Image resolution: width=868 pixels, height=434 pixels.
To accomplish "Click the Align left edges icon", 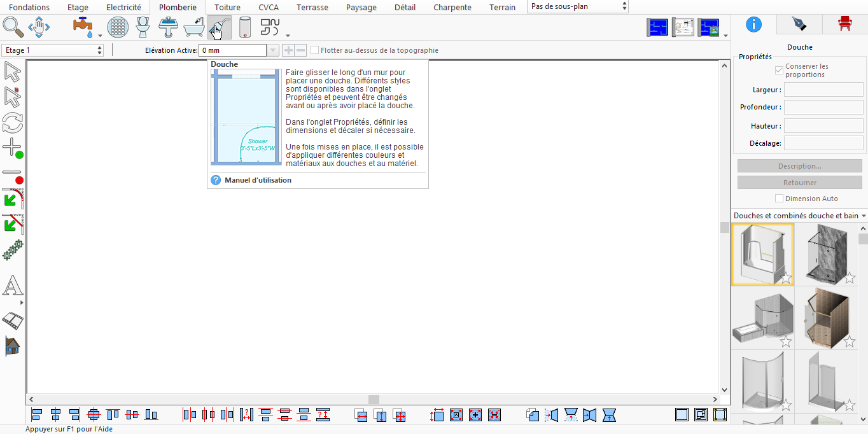I will click(36, 415).
